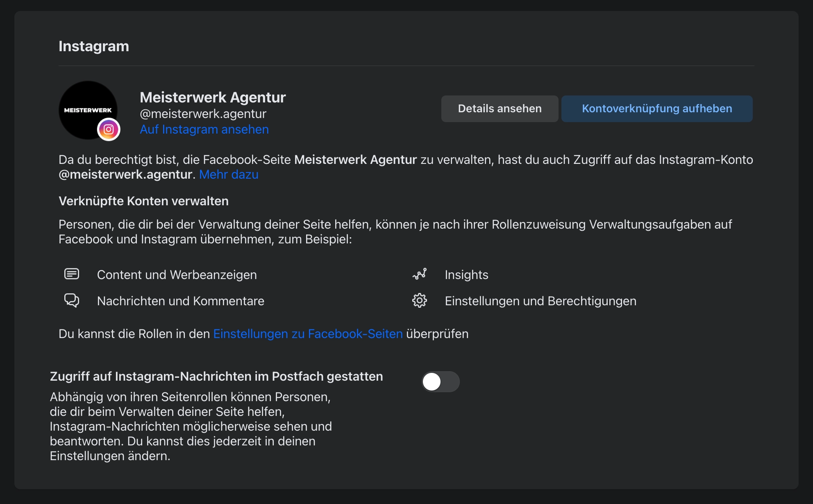
Task: Select the Content und Werbeanzeigen text
Action: 177,275
